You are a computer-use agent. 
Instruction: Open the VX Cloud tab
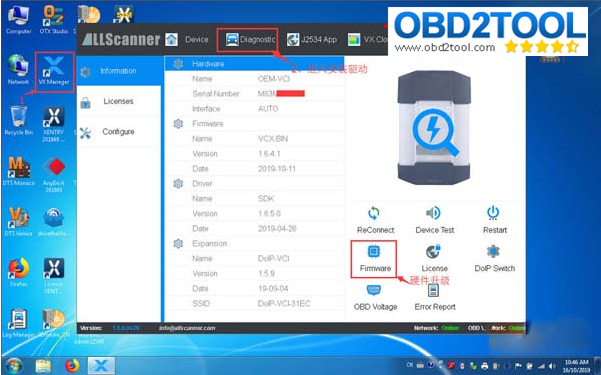pos(368,39)
